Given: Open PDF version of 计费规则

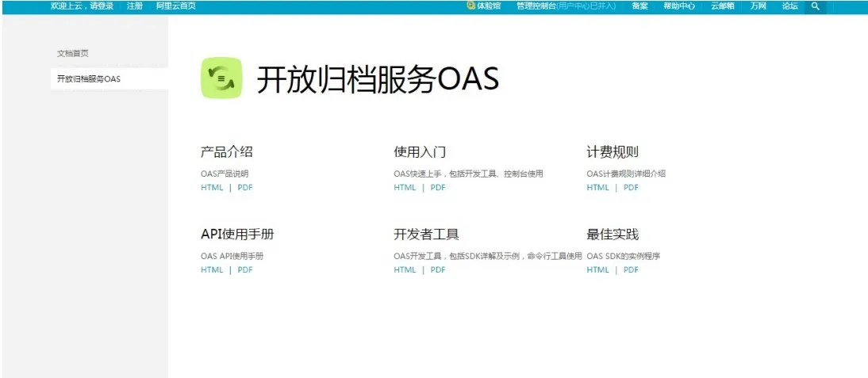Looking at the screenshot, I should (631, 187).
